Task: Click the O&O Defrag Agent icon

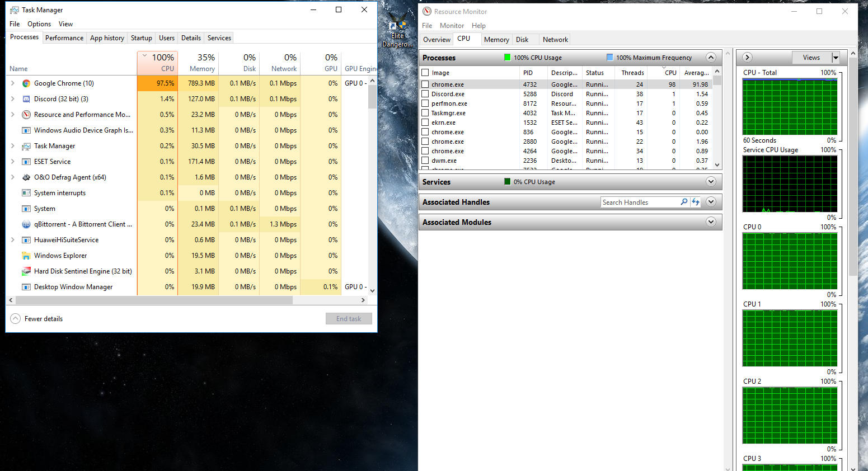Action: coord(26,177)
